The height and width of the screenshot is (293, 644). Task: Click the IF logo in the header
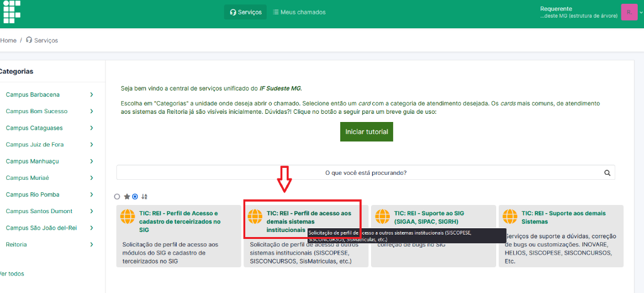[11, 11]
